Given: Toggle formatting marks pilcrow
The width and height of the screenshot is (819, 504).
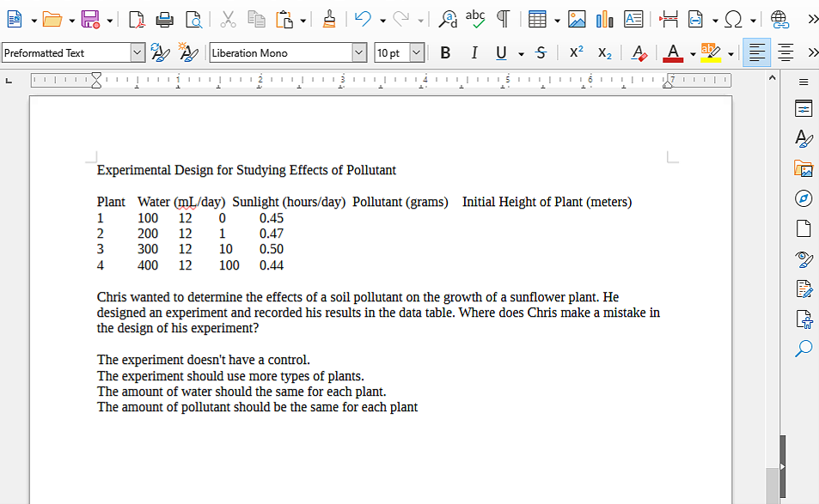Looking at the screenshot, I should [503, 20].
